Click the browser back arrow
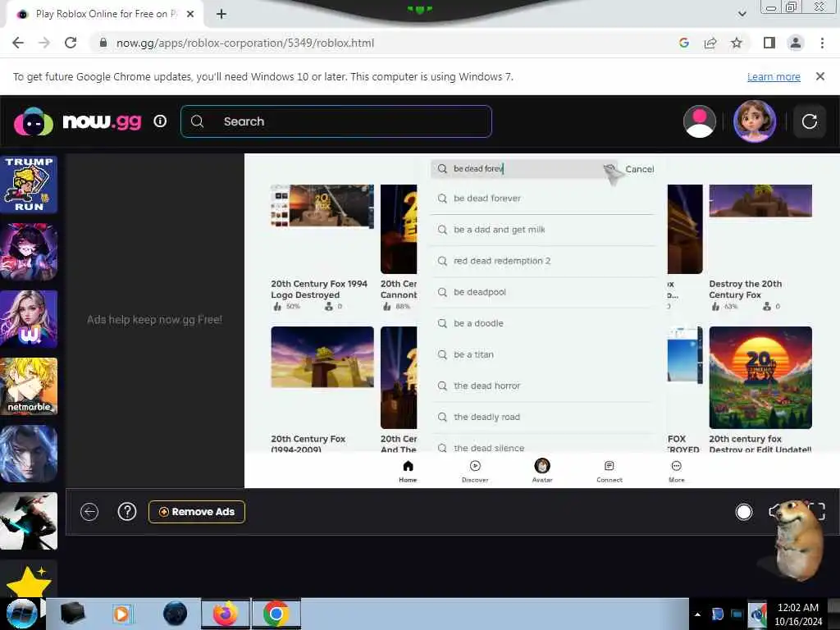The width and height of the screenshot is (840, 630). tap(18, 43)
